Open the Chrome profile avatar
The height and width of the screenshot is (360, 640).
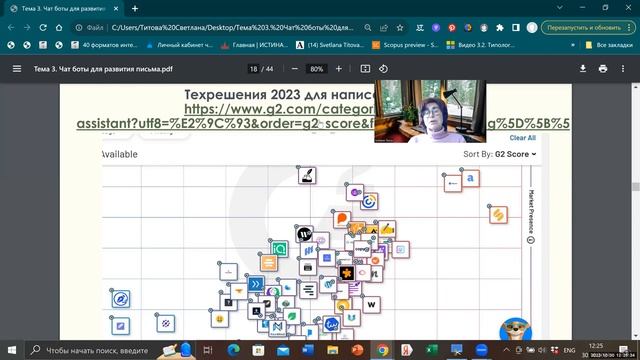pyautogui.click(x=532, y=28)
